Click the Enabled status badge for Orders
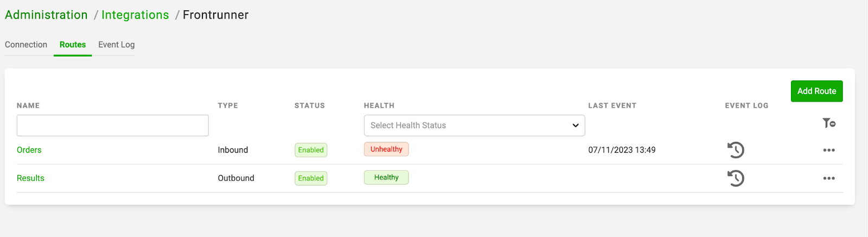Viewport: 868px width, 237px height. click(311, 150)
